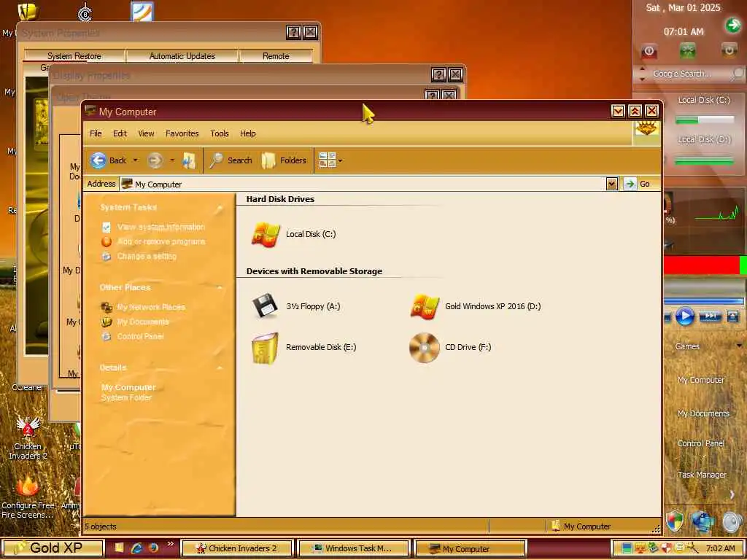This screenshot has width=747, height=560.
Task: Click the green arrow button in sidebar
Action: coord(733,25)
